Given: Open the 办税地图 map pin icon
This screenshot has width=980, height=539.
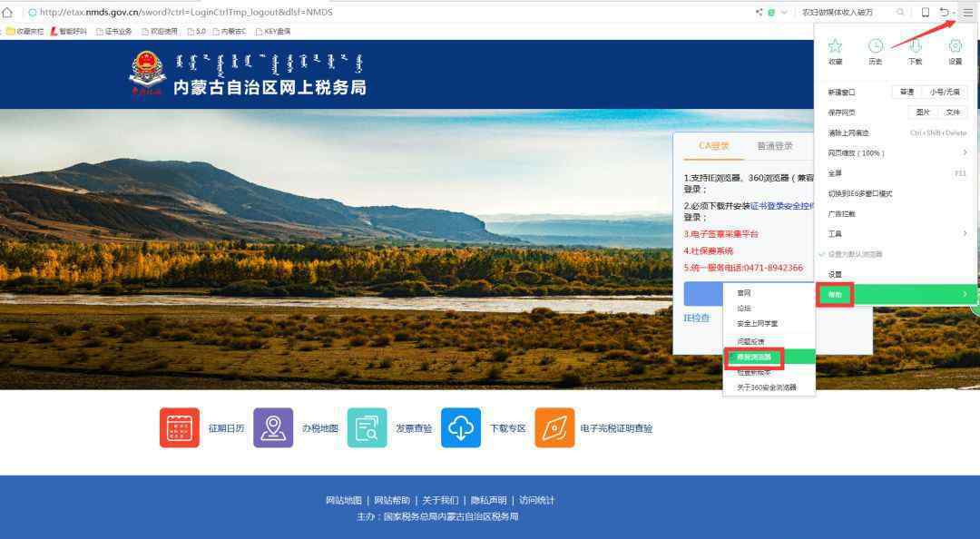Looking at the screenshot, I should tap(273, 427).
